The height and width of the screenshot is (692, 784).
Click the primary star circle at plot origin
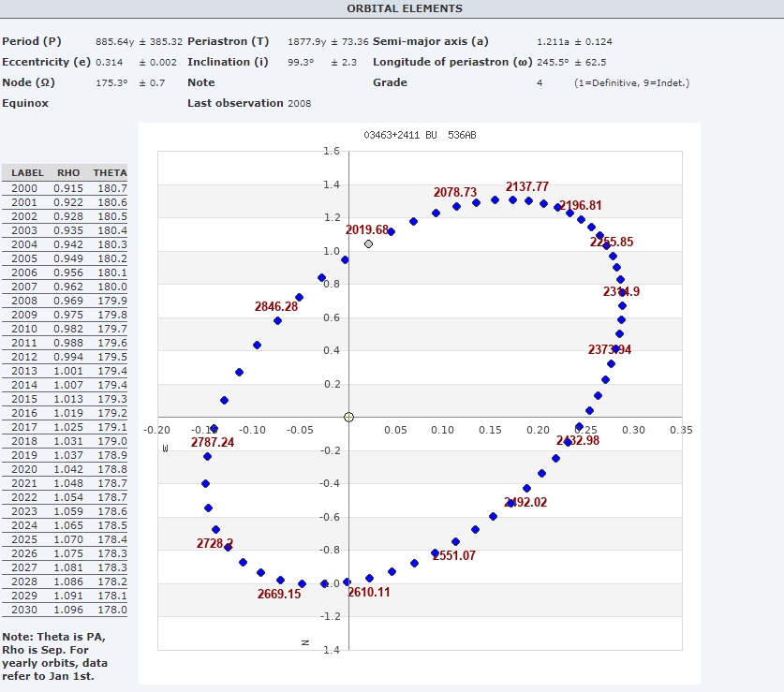pyautogui.click(x=348, y=417)
